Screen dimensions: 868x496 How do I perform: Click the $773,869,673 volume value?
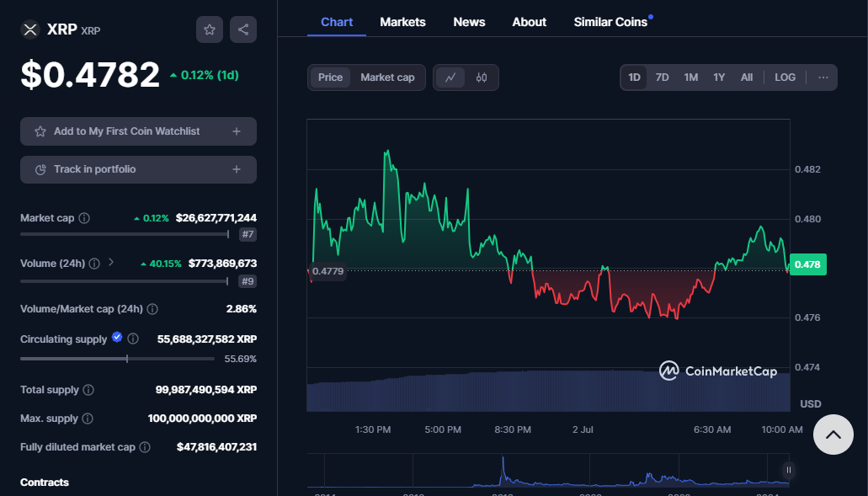(222, 264)
